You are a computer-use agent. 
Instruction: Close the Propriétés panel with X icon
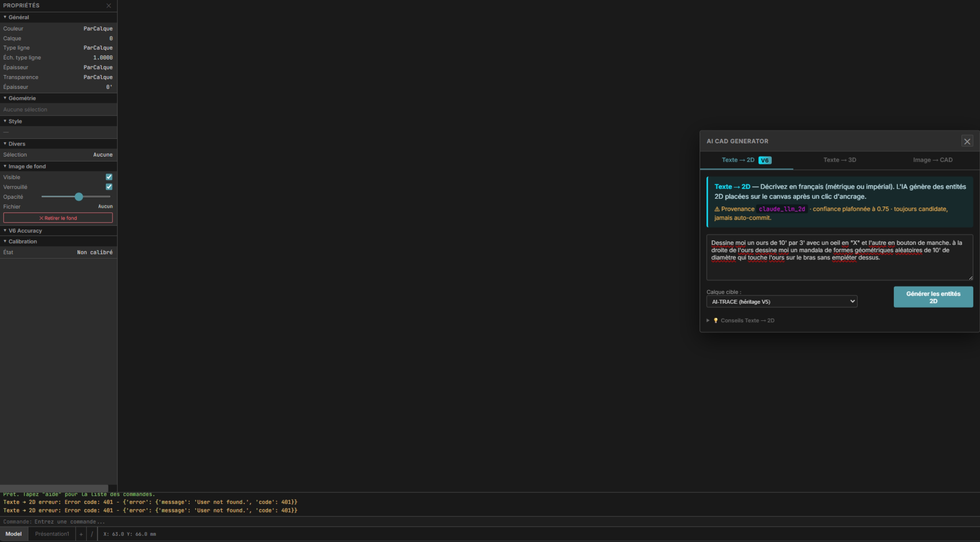108,6
